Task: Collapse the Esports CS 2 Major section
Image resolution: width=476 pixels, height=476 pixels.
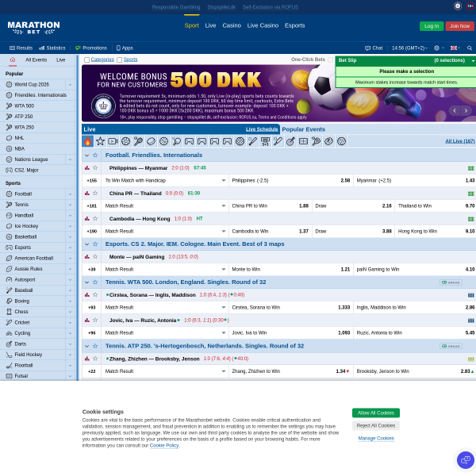Action: tap(86, 244)
